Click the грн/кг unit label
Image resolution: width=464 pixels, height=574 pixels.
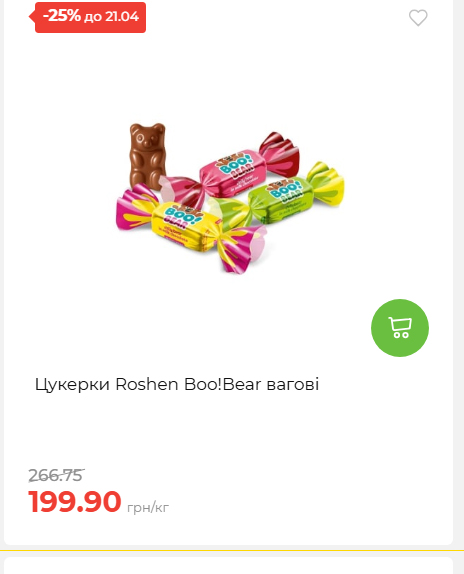click(148, 507)
